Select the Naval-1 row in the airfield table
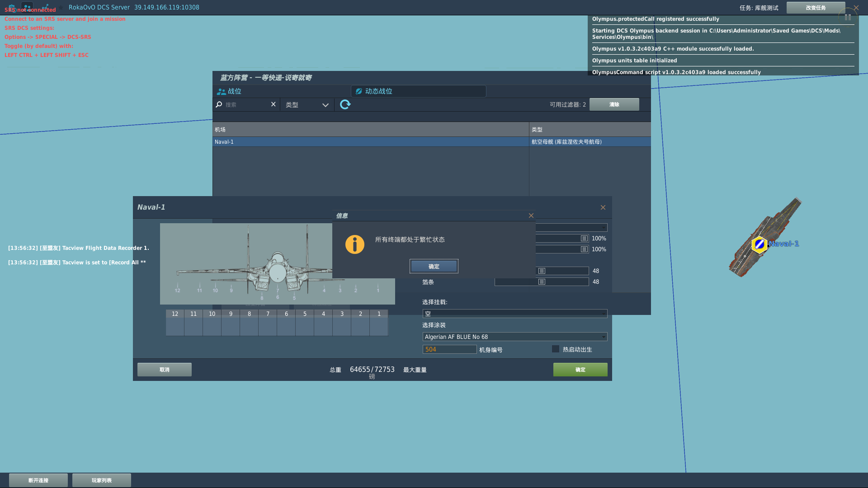This screenshot has height=488, width=868. [432, 142]
